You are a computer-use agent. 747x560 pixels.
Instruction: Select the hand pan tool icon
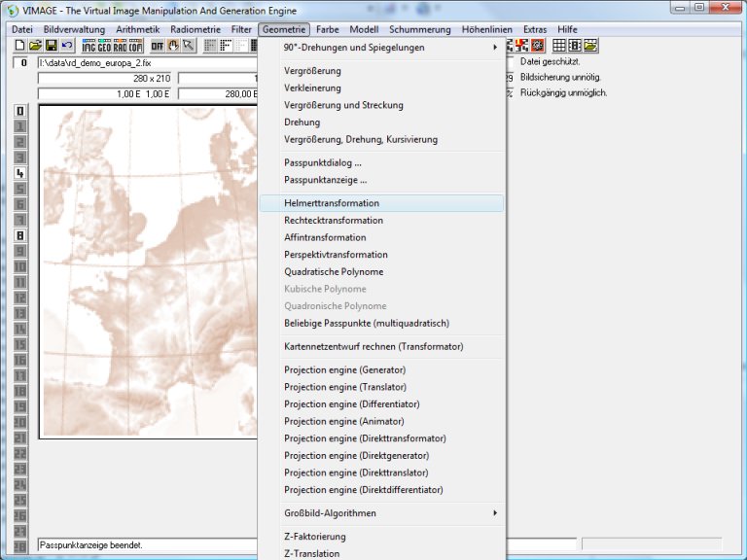coord(174,46)
